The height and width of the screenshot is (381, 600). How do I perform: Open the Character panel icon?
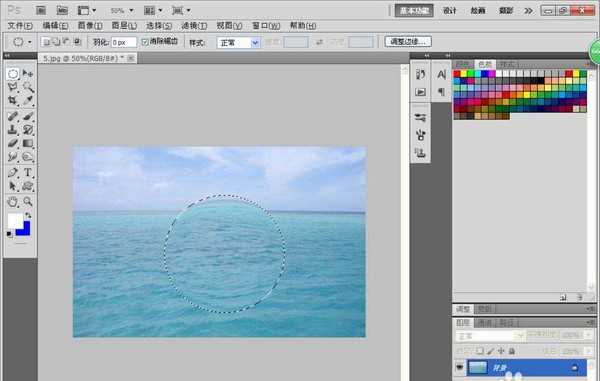(441, 75)
